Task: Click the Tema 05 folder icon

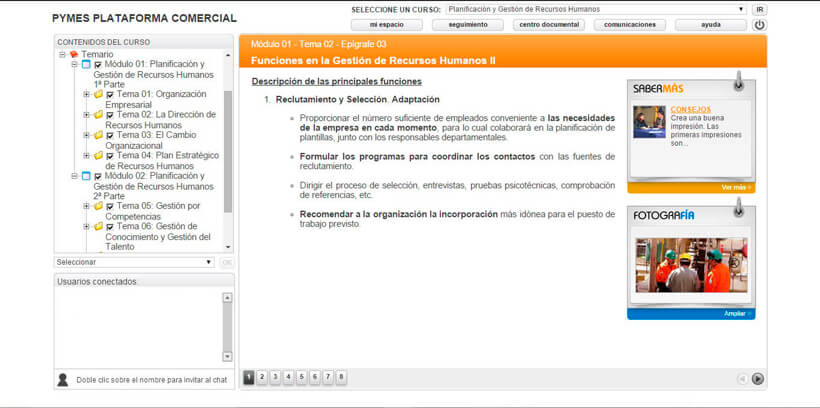Action: pyautogui.click(x=98, y=206)
